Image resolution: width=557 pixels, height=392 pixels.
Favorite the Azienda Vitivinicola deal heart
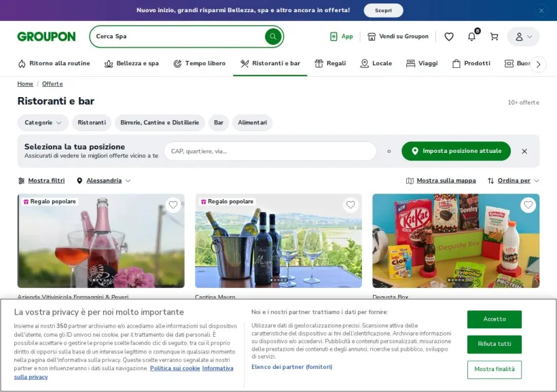(x=173, y=204)
